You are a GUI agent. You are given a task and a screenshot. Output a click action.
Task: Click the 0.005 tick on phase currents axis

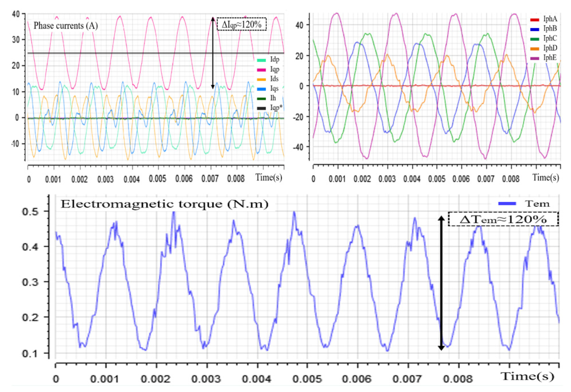(x=158, y=179)
